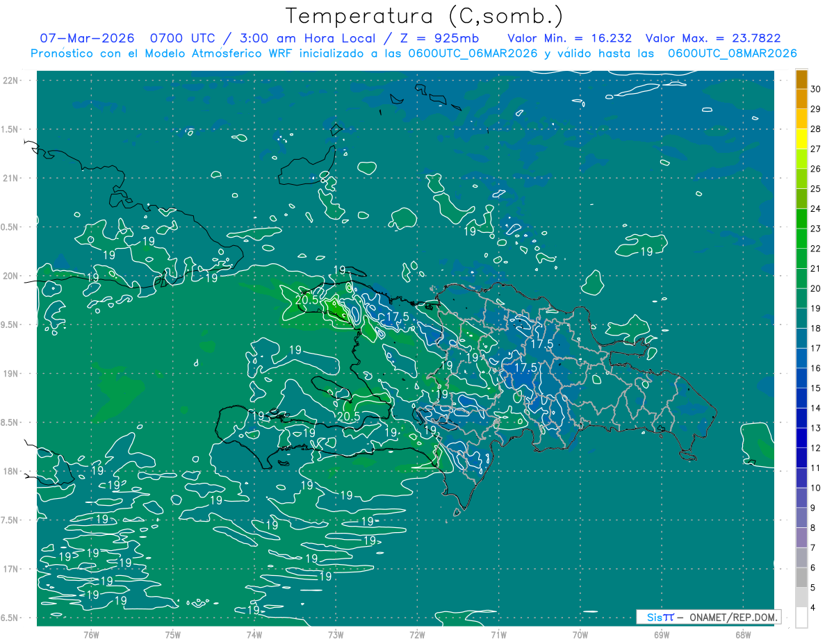Click the '17N' latitude axis label
This screenshot has height=644, width=834.
12,569
